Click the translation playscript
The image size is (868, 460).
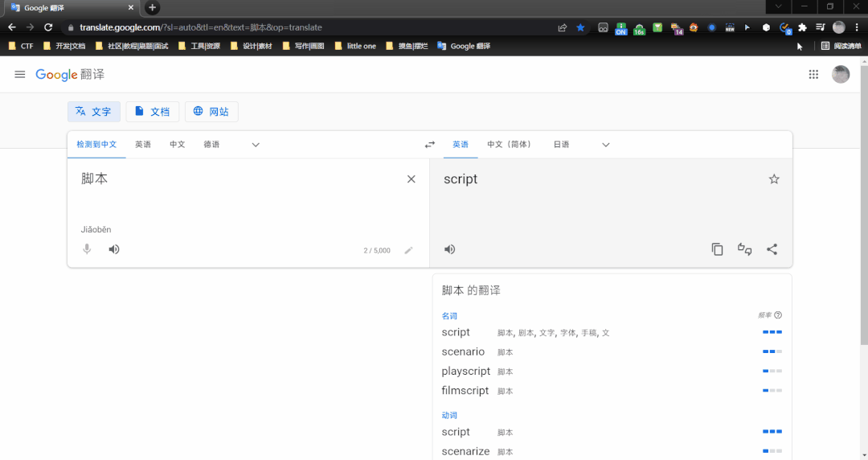coord(465,372)
